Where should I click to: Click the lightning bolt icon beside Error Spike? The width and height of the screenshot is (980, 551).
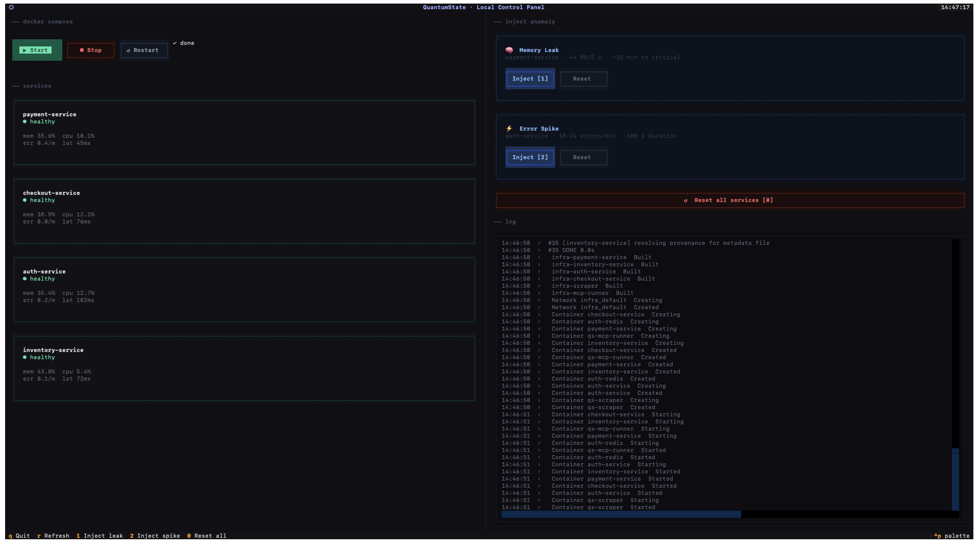[509, 129]
